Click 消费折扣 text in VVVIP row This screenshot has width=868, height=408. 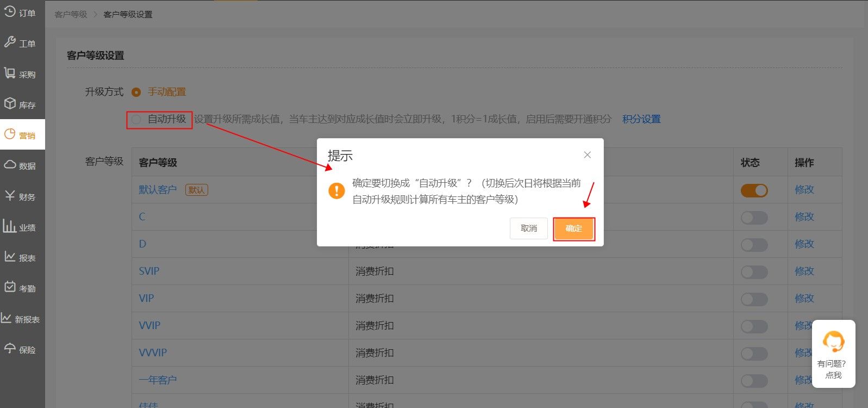click(374, 353)
